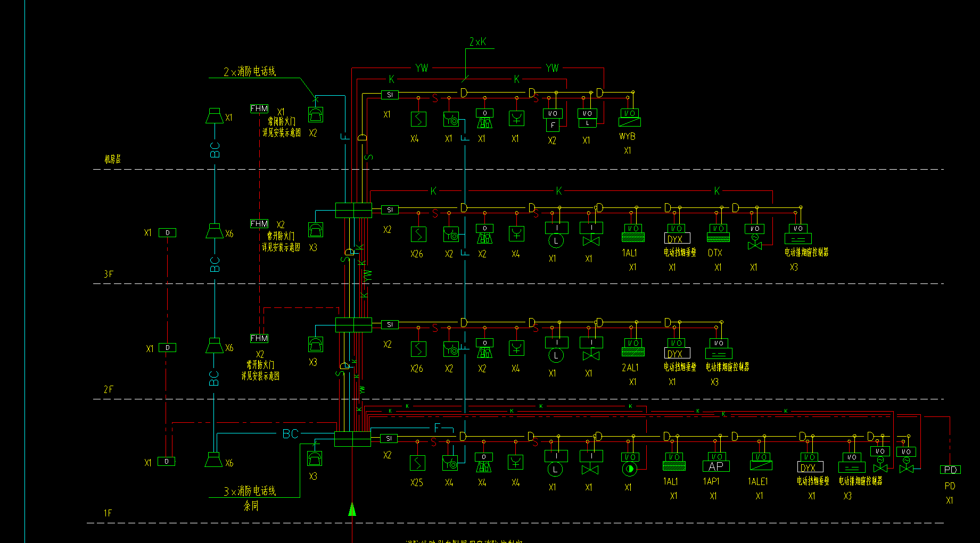Image resolution: width=980 pixels, height=543 pixels.
Task: Select the 2 x消防电话线 annotation
Action: pyautogui.click(x=250, y=71)
